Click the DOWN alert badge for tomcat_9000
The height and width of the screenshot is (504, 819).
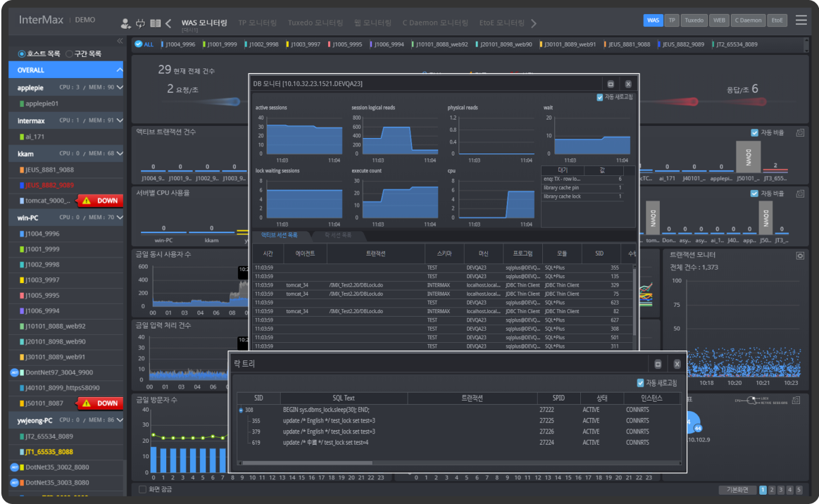click(x=100, y=201)
